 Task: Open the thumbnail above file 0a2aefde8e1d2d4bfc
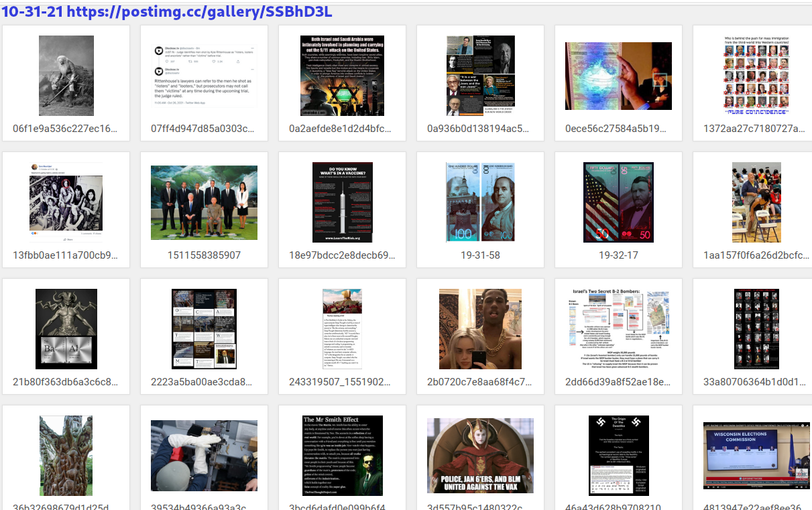click(x=343, y=76)
